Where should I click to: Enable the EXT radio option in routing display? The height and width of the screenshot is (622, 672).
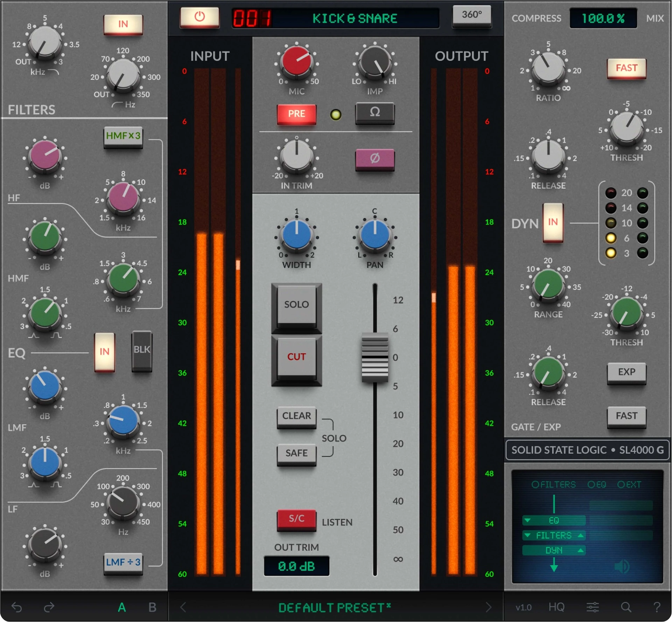(621, 484)
